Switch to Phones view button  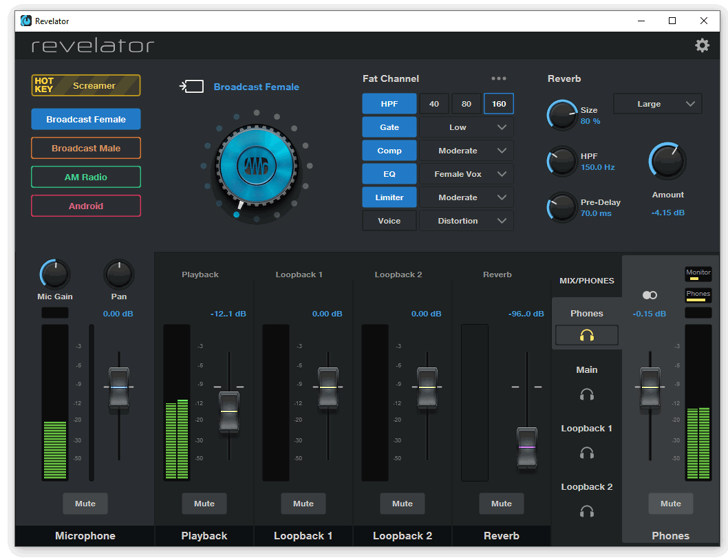pyautogui.click(x=698, y=295)
